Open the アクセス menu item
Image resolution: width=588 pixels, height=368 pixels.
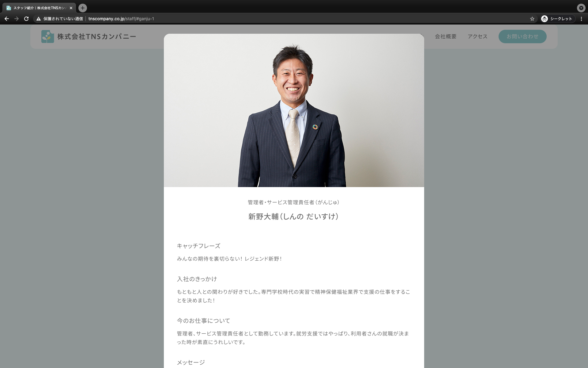(x=477, y=36)
